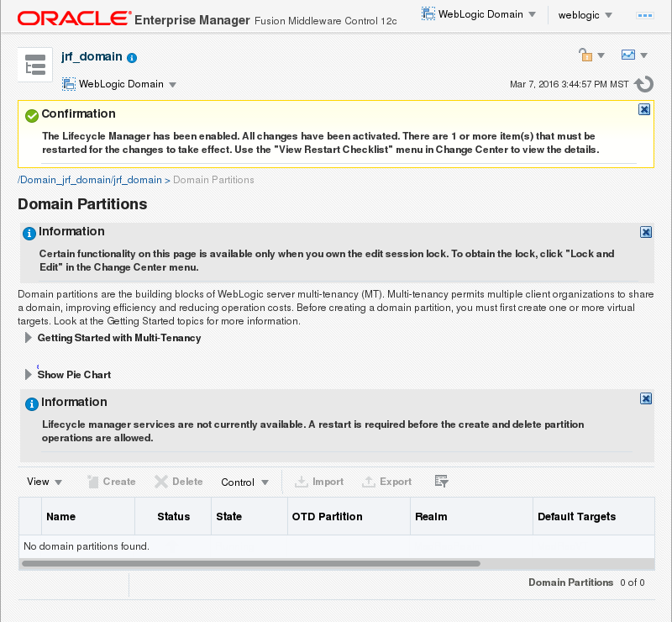Close the edit session lock Information message
This screenshot has height=622, width=672.
(x=646, y=232)
